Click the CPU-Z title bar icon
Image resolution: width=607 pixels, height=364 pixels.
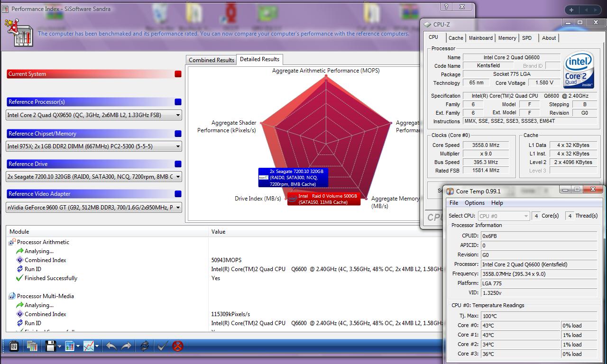tap(426, 25)
